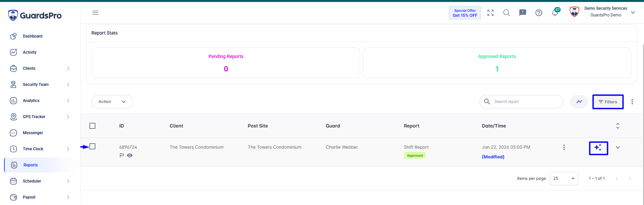Click the Special Offer 15% OFF button
The width and height of the screenshot is (644, 205).
465,13
